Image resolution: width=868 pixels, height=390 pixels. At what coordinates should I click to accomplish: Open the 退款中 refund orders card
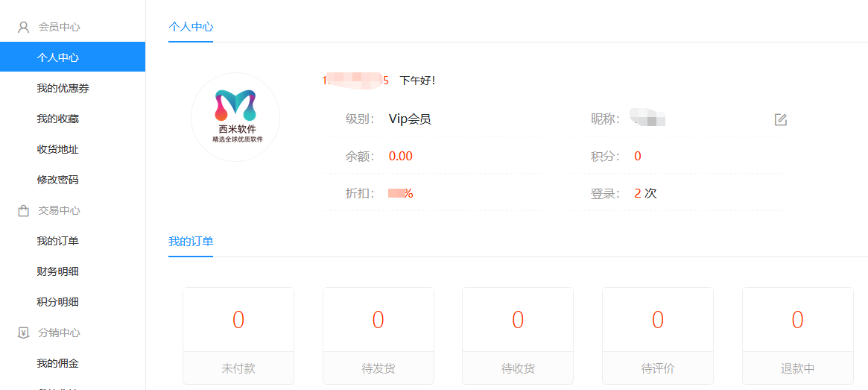[x=797, y=336]
